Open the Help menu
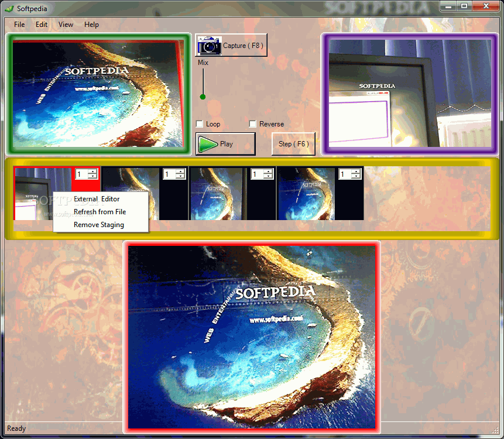Screen dimensions: 504x439 tap(91, 25)
